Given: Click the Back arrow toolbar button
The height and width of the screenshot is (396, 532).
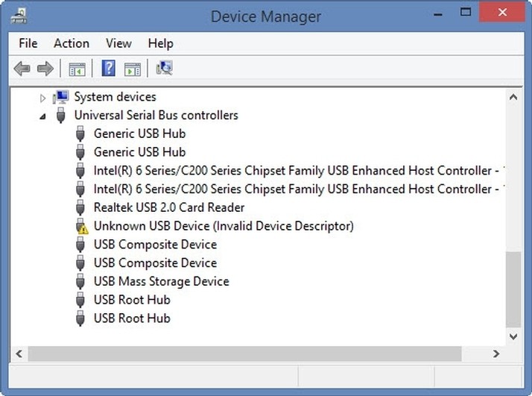Looking at the screenshot, I should click(22, 69).
